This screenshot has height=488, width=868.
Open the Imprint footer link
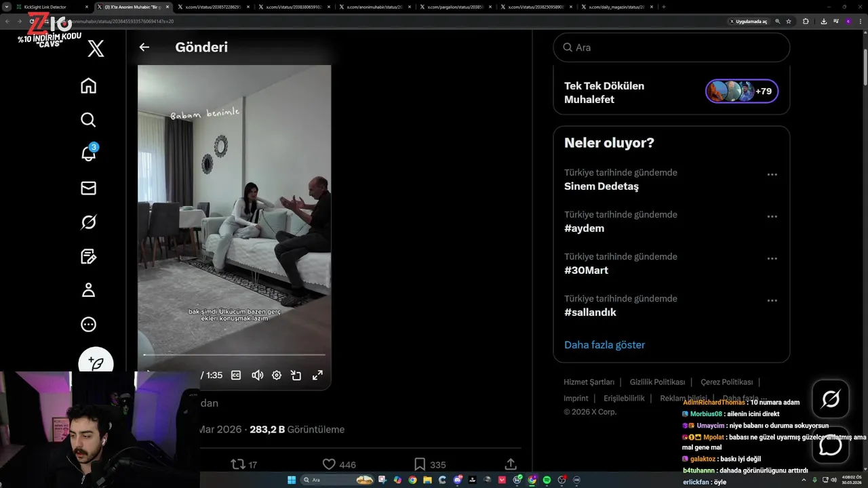click(576, 399)
